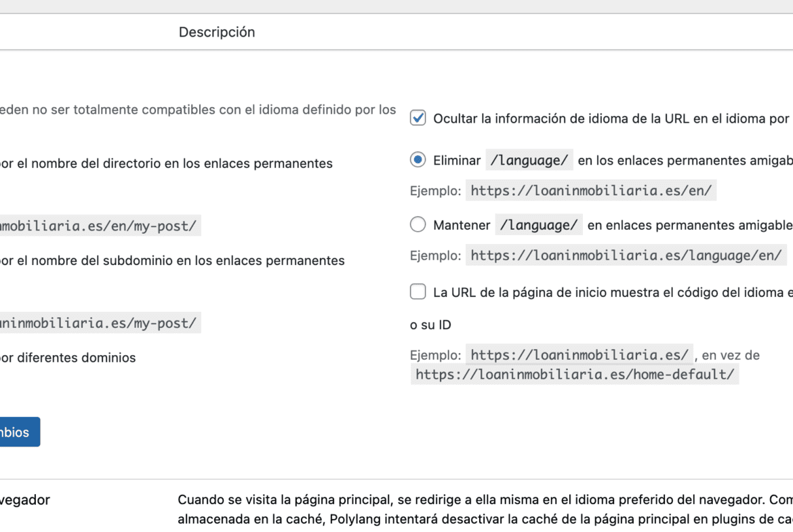Click the 'o su ID' text

click(430, 325)
